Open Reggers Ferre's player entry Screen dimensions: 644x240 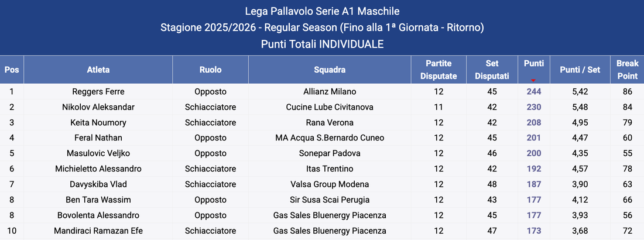pyautogui.click(x=98, y=92)
